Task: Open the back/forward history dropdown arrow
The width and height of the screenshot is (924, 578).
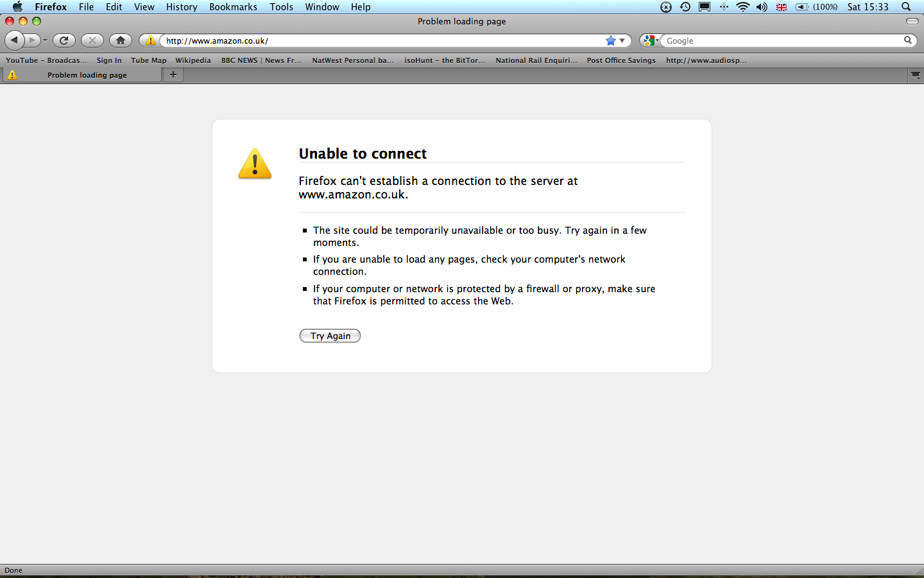Action: click(x=45, y=40)
